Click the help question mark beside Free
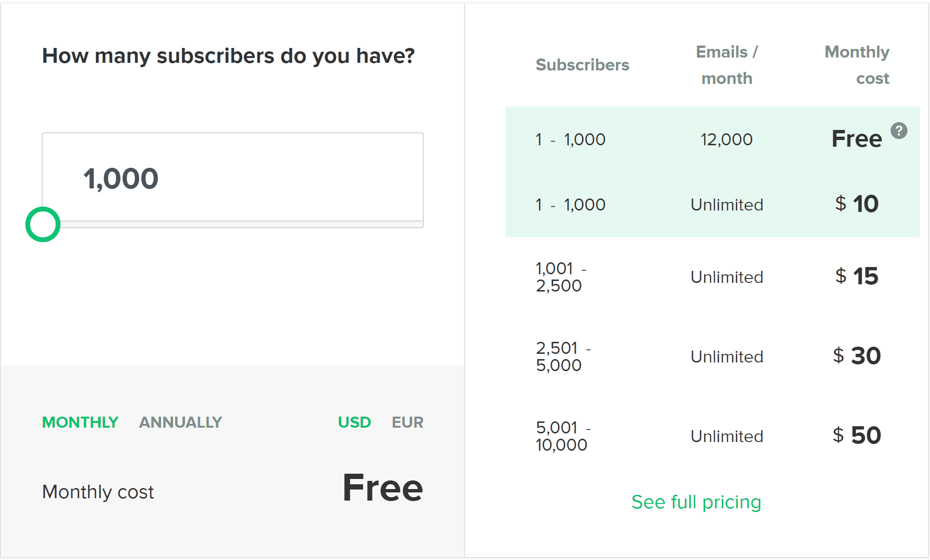This screenshot has width=930, height=560. 899,131
